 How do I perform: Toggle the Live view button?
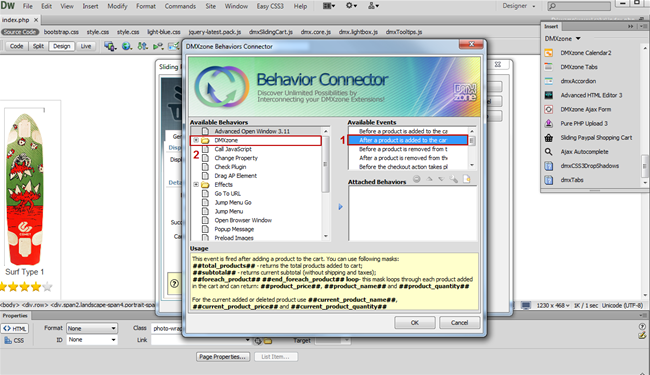pyautogui.click(x=86, y=46)
